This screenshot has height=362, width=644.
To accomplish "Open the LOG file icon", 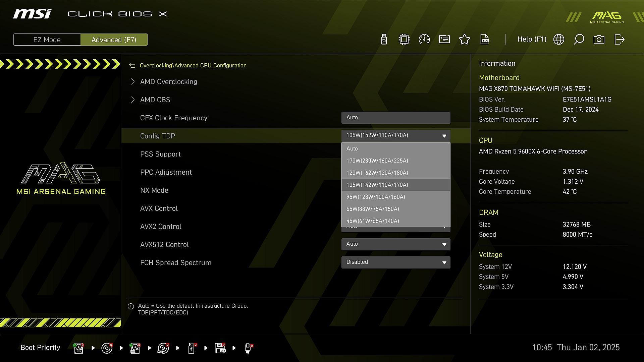I will (x=485, y=40).
